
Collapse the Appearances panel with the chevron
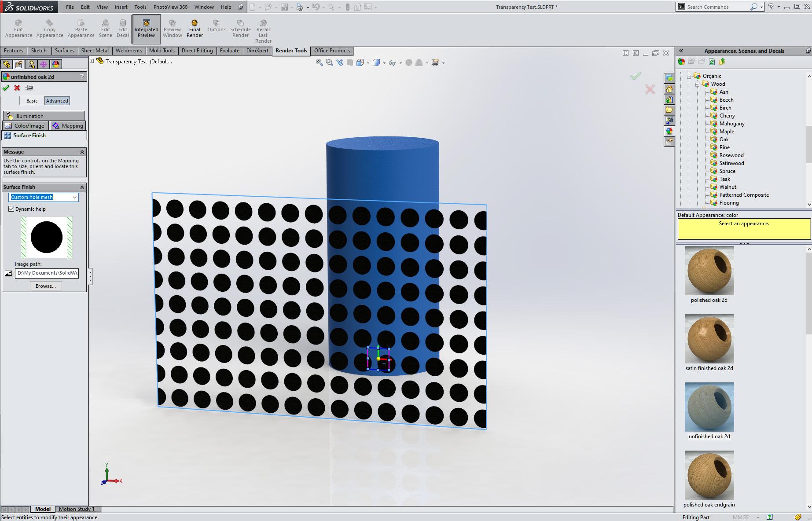pos(682,51)
